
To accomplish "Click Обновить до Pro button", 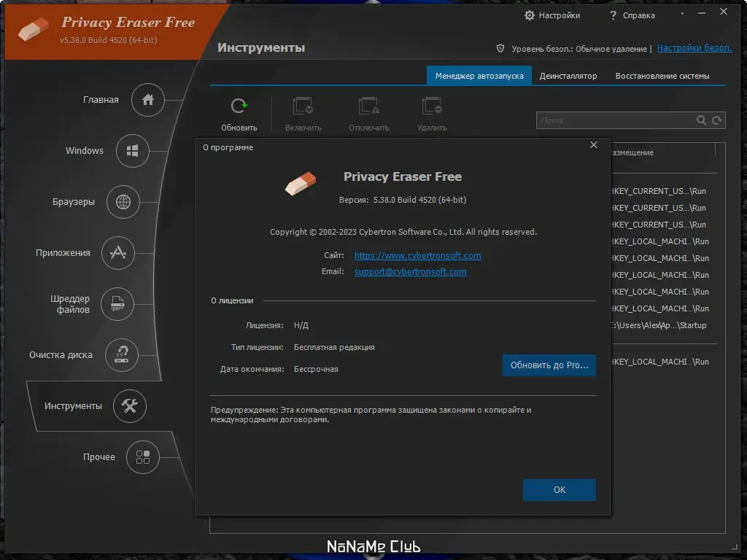I will click(x=549, y=365).
